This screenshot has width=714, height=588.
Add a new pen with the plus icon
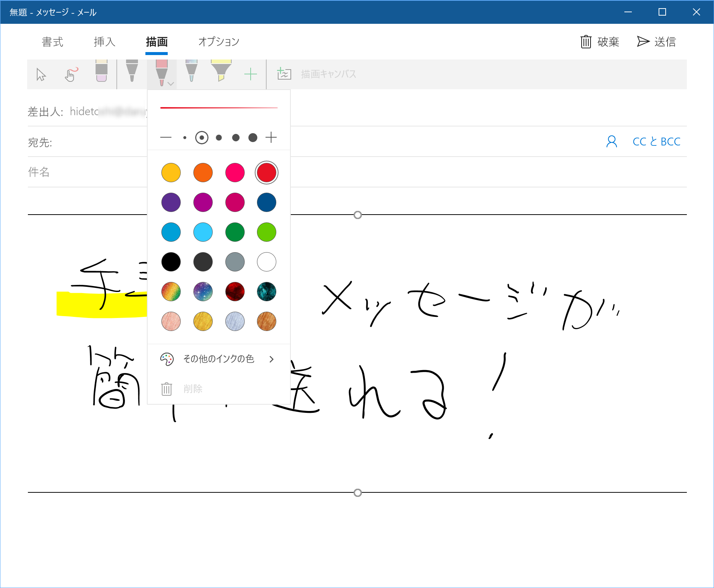tap(251, 74)
